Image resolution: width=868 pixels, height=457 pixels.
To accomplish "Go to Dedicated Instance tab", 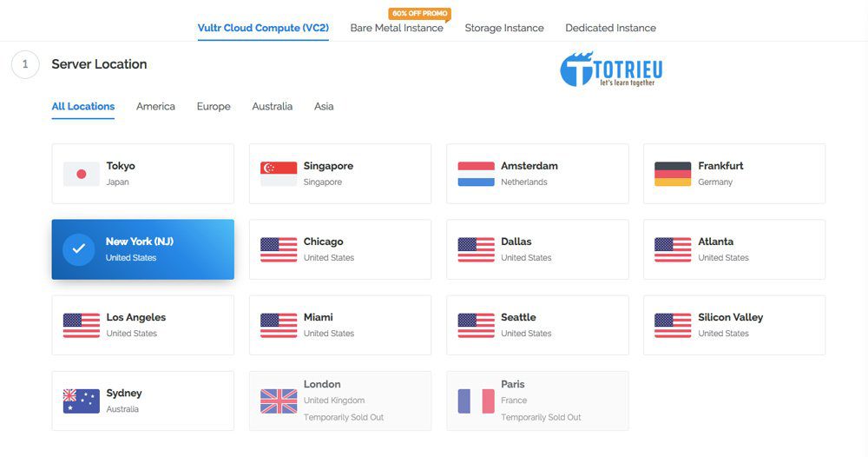I will point(610,28).
